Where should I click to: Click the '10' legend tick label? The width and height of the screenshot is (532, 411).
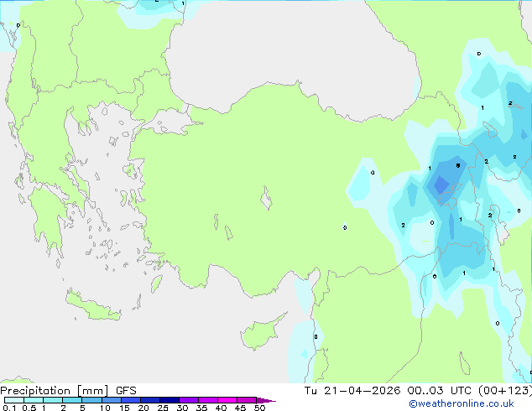(105, 408)
